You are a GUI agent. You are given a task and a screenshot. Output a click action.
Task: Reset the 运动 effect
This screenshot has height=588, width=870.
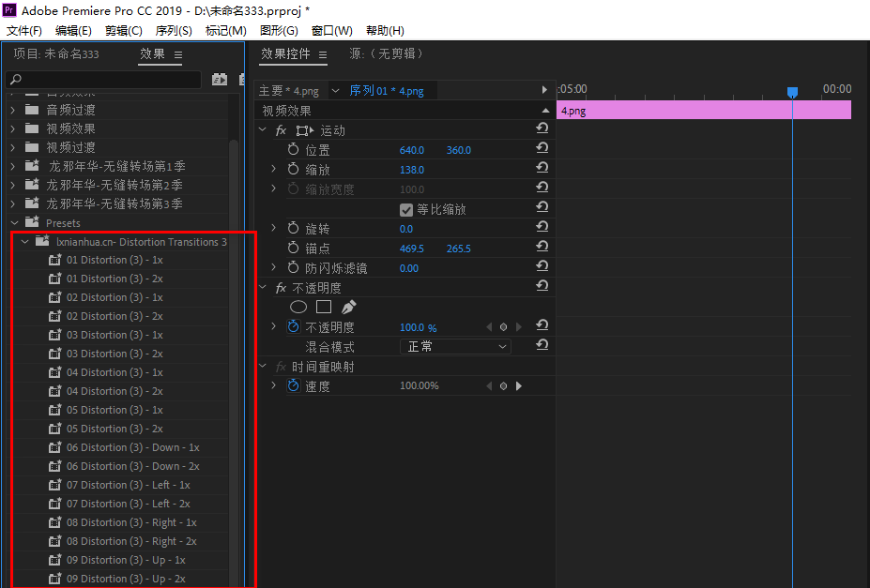[542, 128]
